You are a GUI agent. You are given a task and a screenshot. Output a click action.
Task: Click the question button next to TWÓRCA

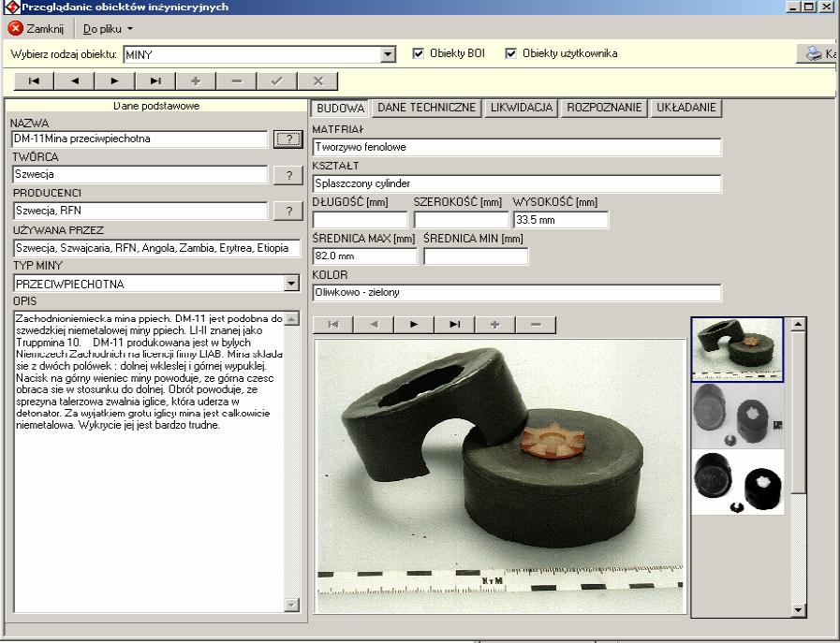click(288, 175)
